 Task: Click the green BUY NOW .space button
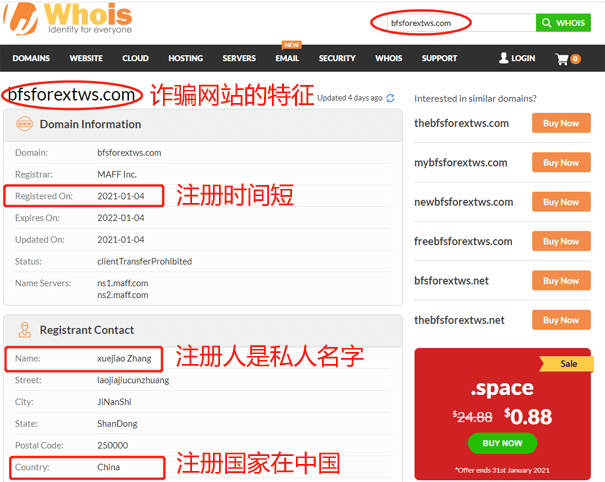coord(502,443)
